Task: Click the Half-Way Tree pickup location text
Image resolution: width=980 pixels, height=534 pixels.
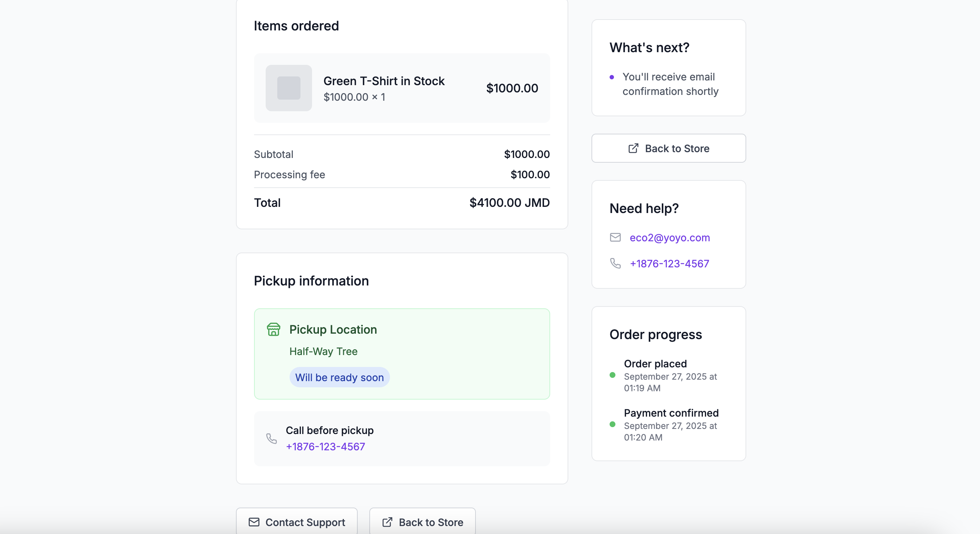Action: click(323, 351)
